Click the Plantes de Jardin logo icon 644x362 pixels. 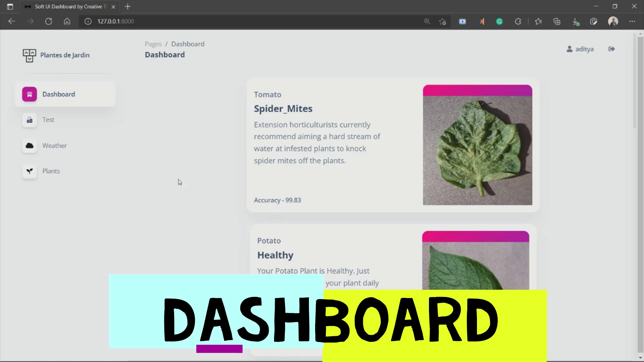tap(29, 55)
